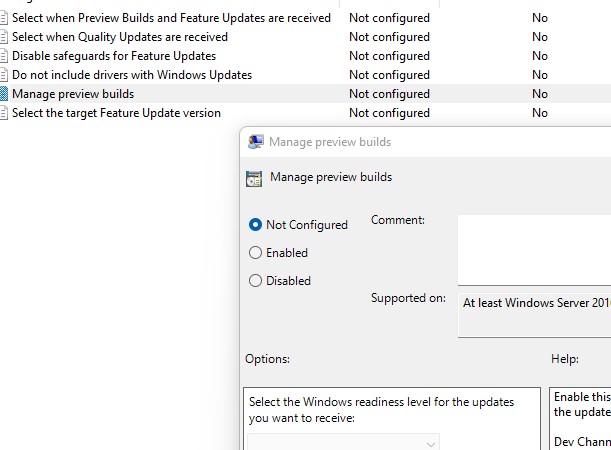
Task: Select the Not Configured radio button
Action: coord(256,225)
